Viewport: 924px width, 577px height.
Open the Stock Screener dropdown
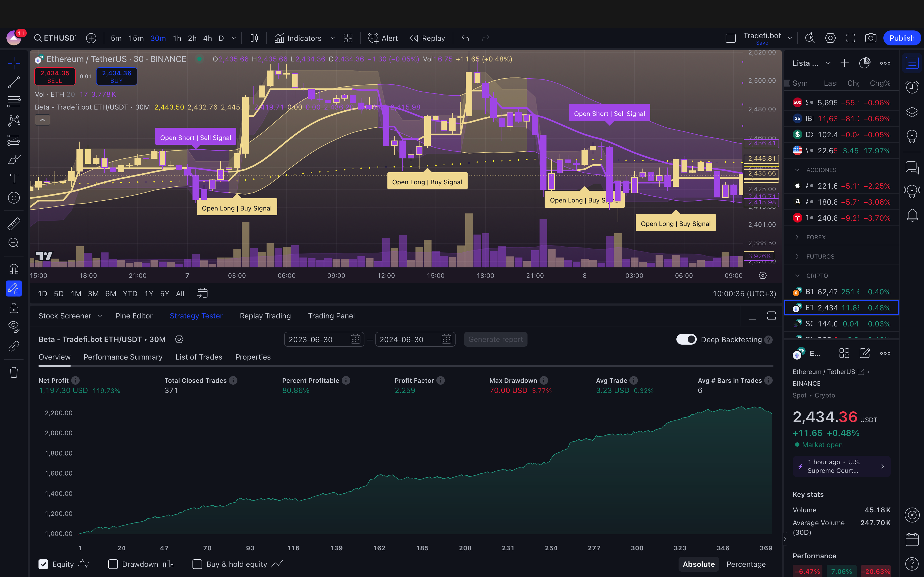coord(100,316)
